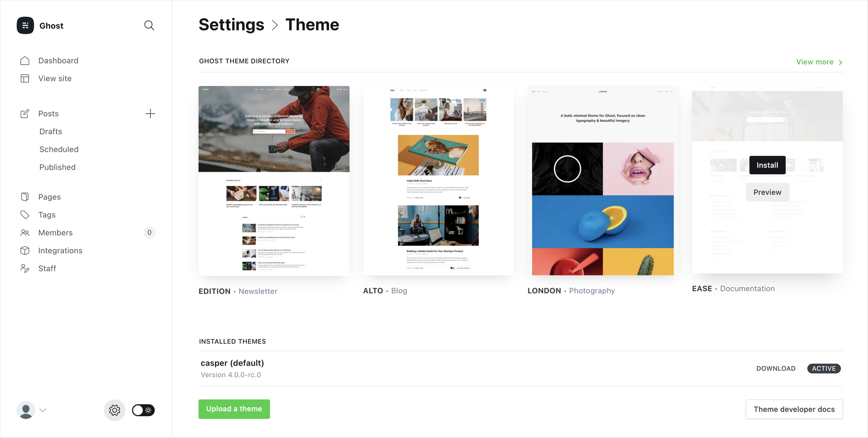Expand the user profile menu chevron

tap(43, 410)
